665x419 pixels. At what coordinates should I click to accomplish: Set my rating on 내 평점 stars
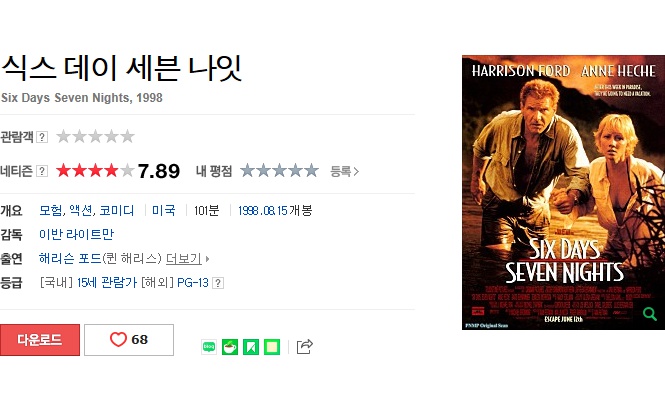(279, 170)
